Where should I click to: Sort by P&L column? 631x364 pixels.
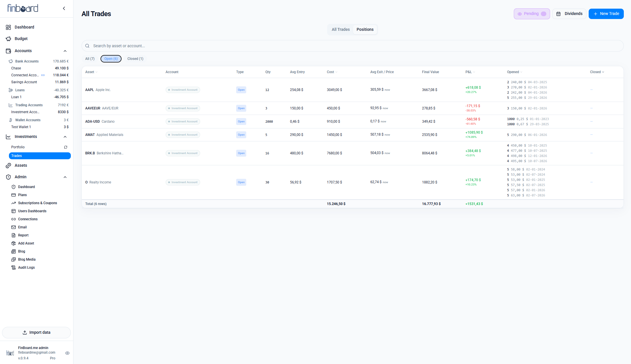470,72
